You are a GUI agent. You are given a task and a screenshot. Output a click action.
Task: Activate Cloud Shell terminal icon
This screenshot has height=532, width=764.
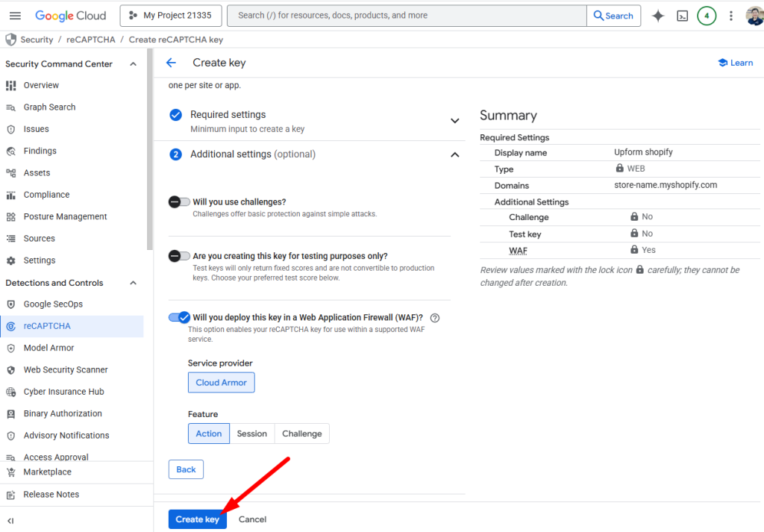click(x=682, y=16)
